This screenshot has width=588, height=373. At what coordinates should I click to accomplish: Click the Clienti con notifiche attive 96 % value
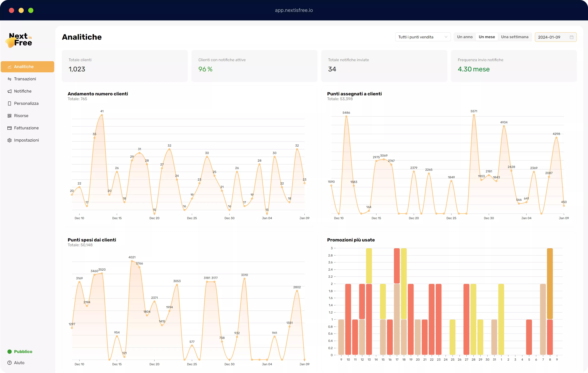tap(205, 69)
